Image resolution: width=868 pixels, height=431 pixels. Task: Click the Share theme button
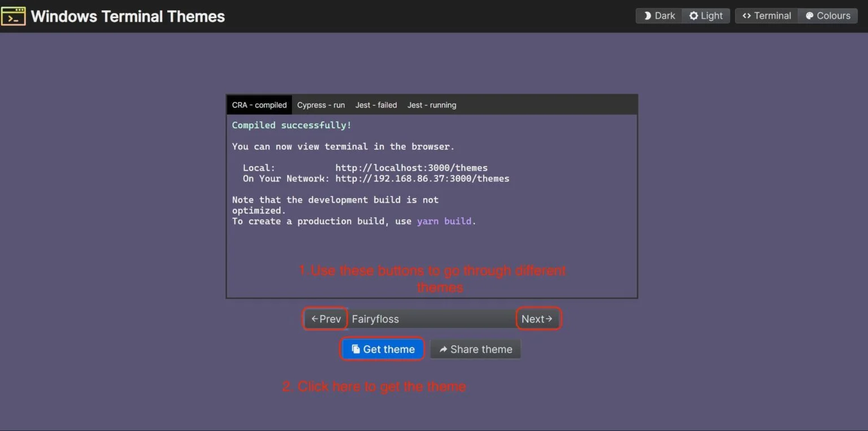pos(475,349)
